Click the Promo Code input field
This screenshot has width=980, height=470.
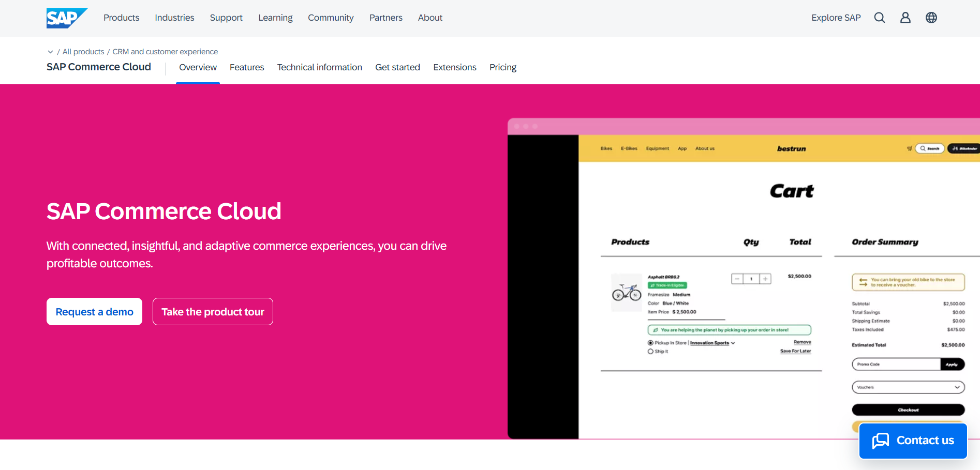point(895,364)
